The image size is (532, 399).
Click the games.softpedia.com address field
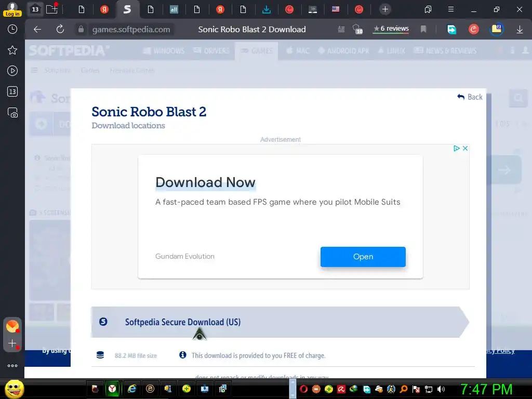[131, 30]
